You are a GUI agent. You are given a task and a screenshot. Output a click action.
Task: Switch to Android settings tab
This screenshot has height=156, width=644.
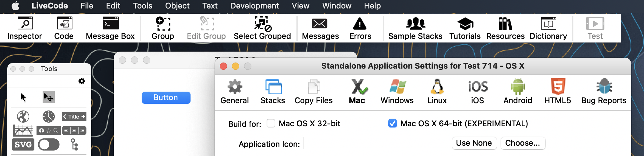(518, 92)
